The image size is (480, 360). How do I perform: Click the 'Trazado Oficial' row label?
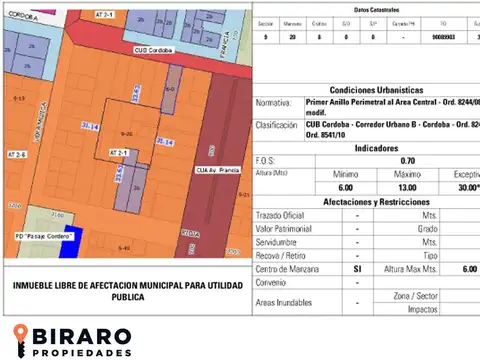[x=280, y=216]
